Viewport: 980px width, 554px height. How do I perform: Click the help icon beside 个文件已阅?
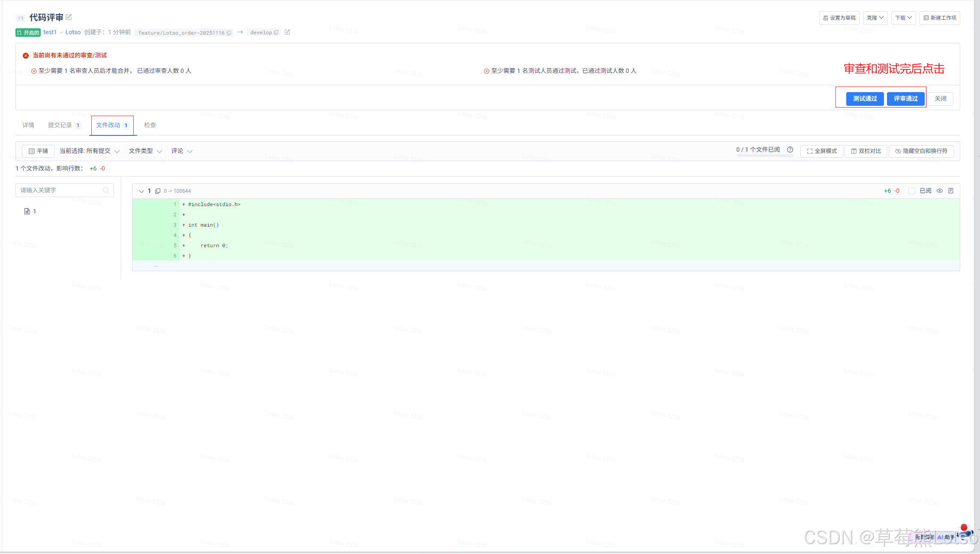pos(790,150)
